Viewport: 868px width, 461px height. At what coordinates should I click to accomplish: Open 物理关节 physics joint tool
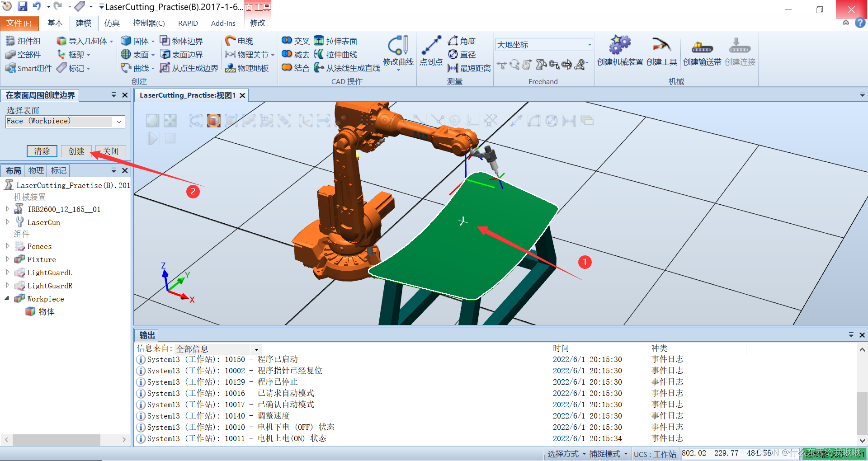[250, 55]
